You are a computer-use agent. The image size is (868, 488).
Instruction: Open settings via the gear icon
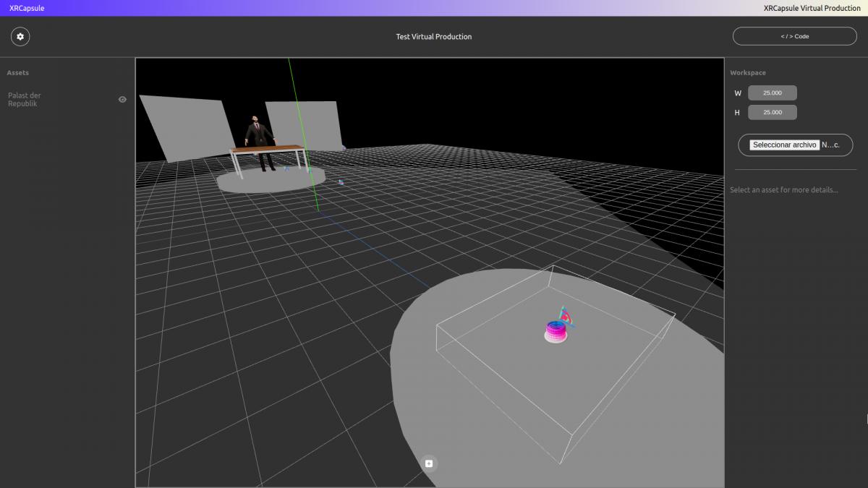pyautogui.click(x=20, y=36)
